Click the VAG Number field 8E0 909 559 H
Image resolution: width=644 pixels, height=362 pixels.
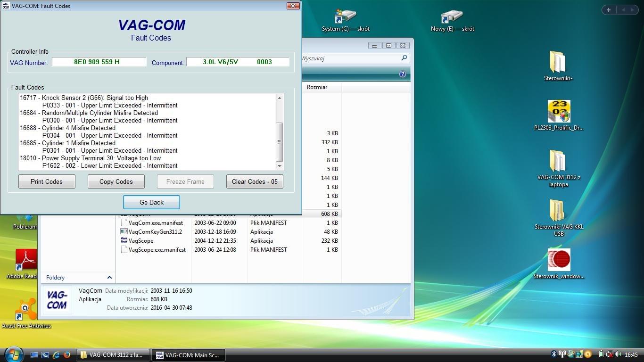99,62
